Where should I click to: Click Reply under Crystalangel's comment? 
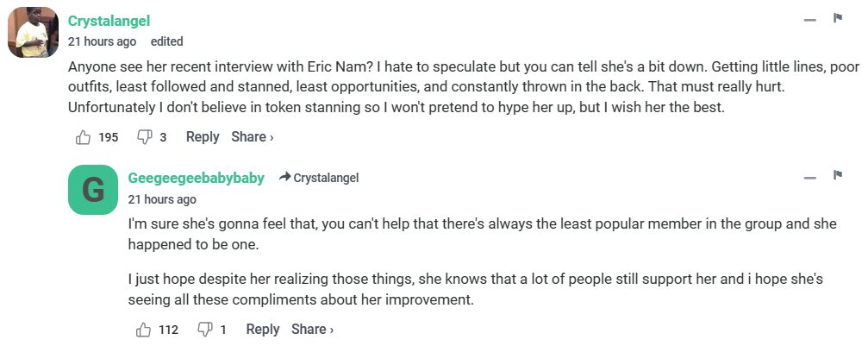tap(203, 136)
